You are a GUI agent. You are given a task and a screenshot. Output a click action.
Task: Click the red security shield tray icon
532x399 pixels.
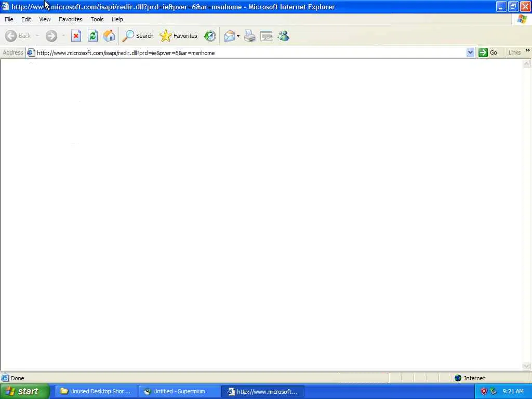tap(484, 391)
